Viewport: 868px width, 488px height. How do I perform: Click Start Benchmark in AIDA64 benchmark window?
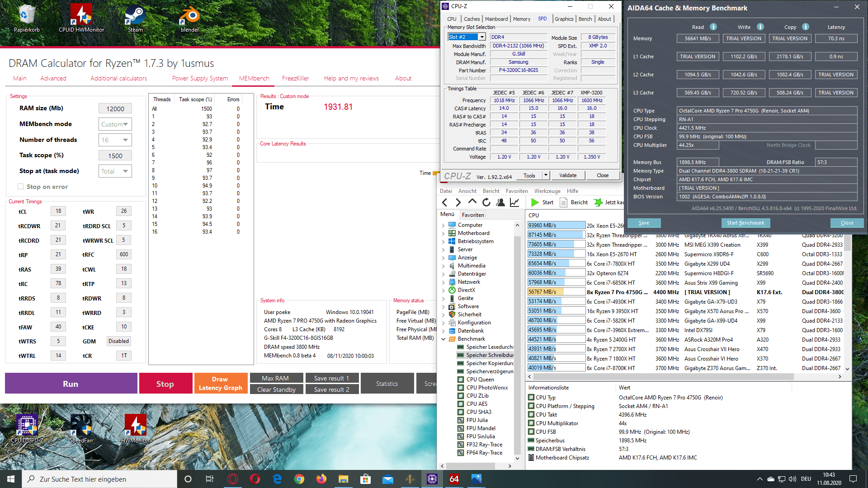pos(745,223)
